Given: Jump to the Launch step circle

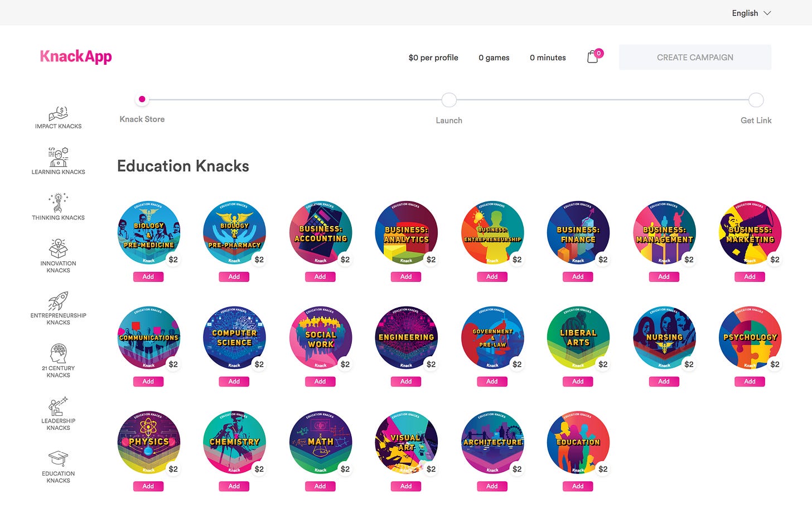Looking at the screenshot, I should (449, 100).
